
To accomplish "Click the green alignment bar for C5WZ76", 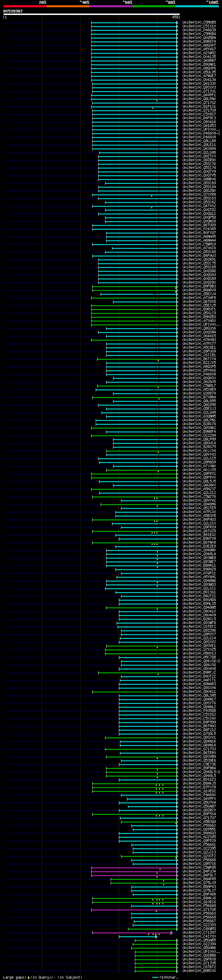I will [x=135, y=496].
